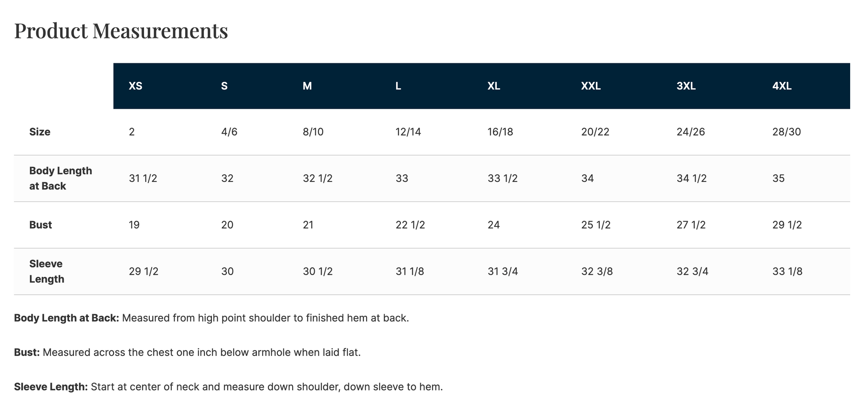This screenshot has height=404, width=868.
Task: Click the Size row label
Action: [x=40, y=132]
